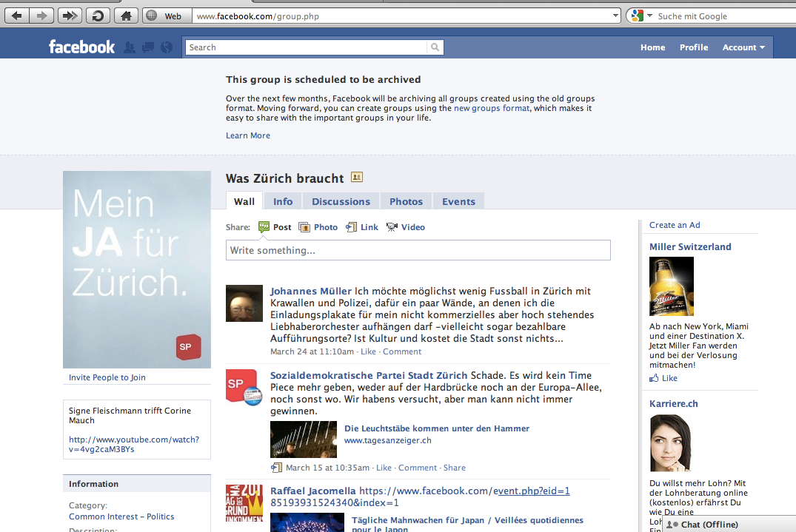Open the Miller Switzerland ad title
The width and height of the screenshot is (796, 532).
click(x=690, y=247)
